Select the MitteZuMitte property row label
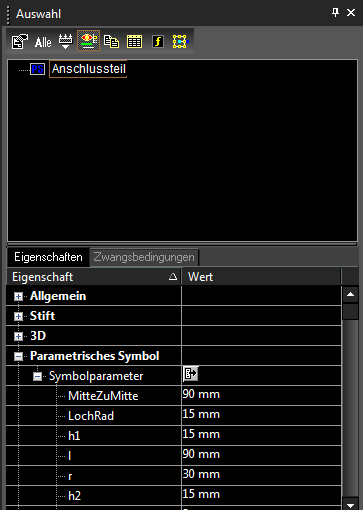Screen dimensions: 363x510 (103, 396)
